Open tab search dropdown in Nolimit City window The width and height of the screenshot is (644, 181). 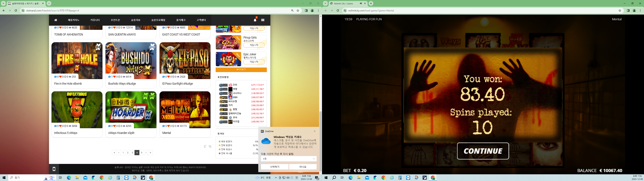[x=326, y=4]
